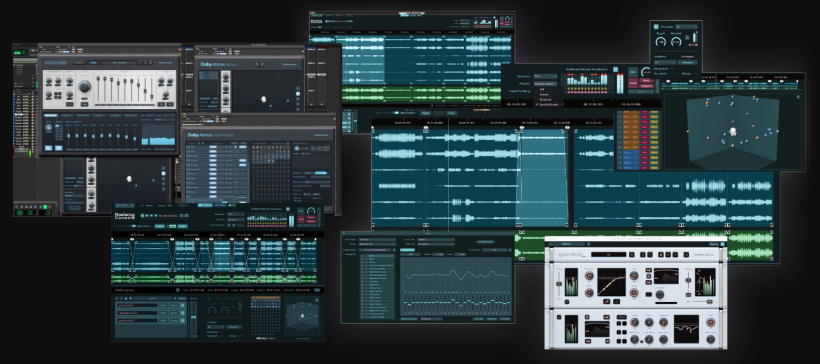Viewport: 820px width, 364px height.
Task: Click the fiedler audio logo in Composer header
Action: (321, 135)
